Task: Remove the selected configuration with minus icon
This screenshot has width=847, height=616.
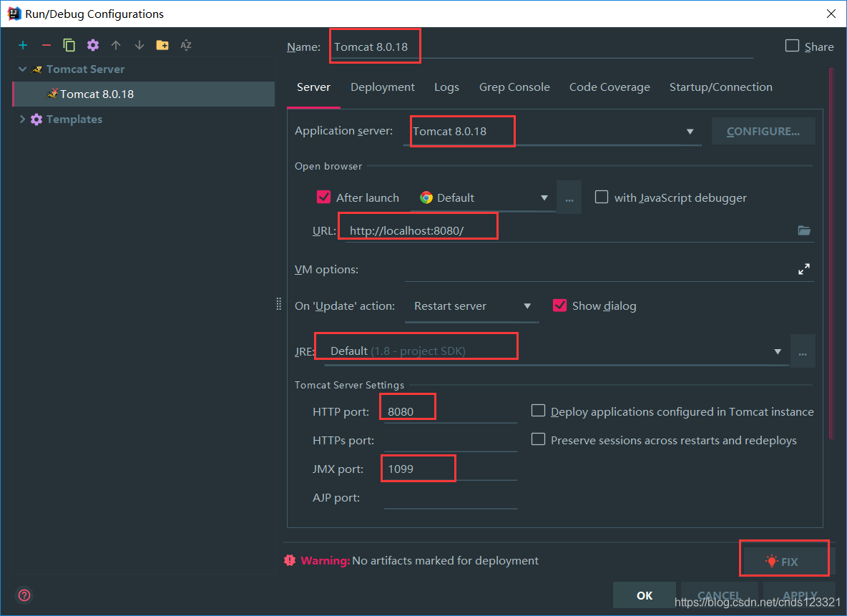Action: pos(46,45)
